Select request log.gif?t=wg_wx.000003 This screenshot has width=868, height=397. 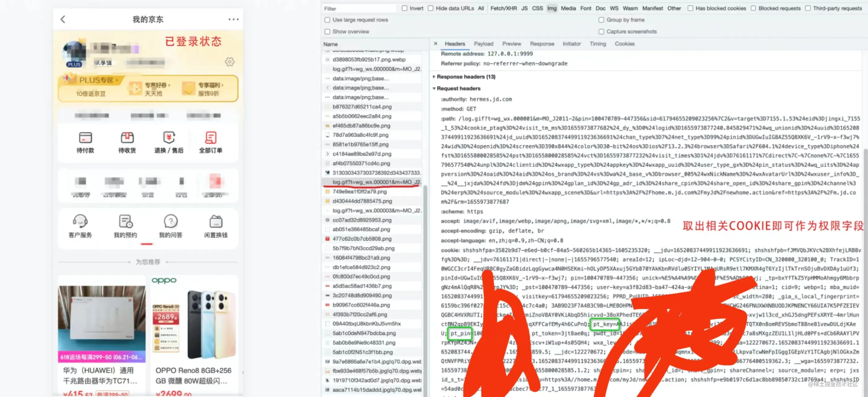point(372,211)
